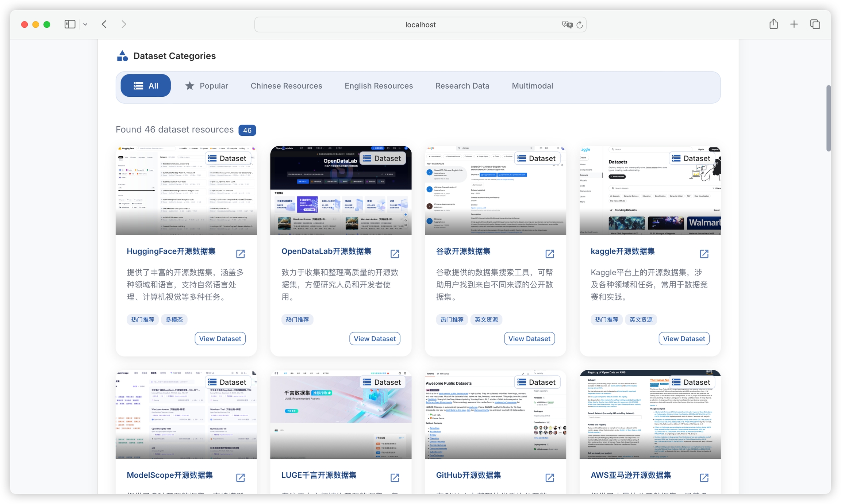Expand the sidebar dropdown chevron
The height and width of the screenshot is (504, 841).
coord(85,24)
